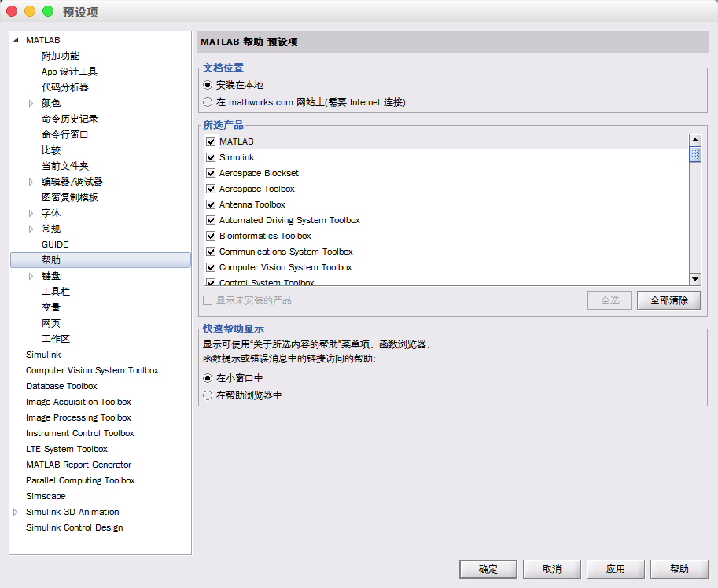The width and height of the screenshot is (718, 588).
Task: Open 附加功能 preferences
Action: pyautogui.click(x=61, y=57)
